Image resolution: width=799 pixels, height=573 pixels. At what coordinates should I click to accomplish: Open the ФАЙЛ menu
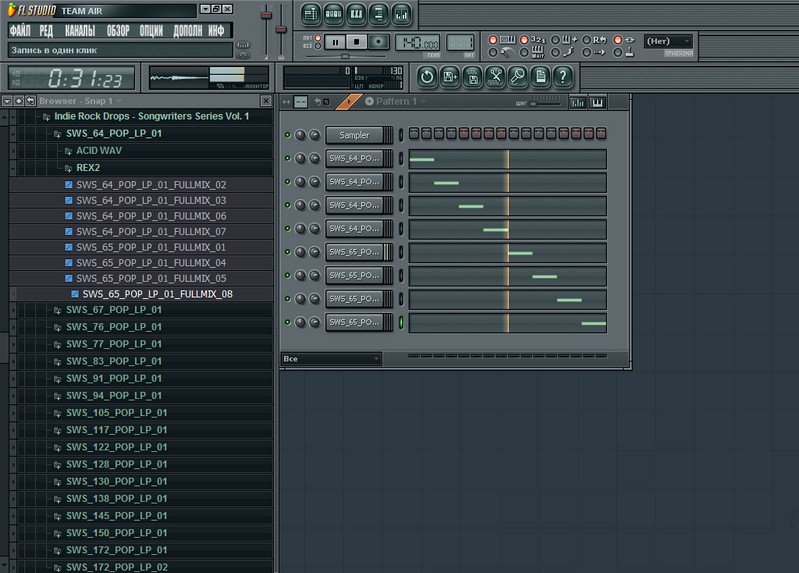20,31
